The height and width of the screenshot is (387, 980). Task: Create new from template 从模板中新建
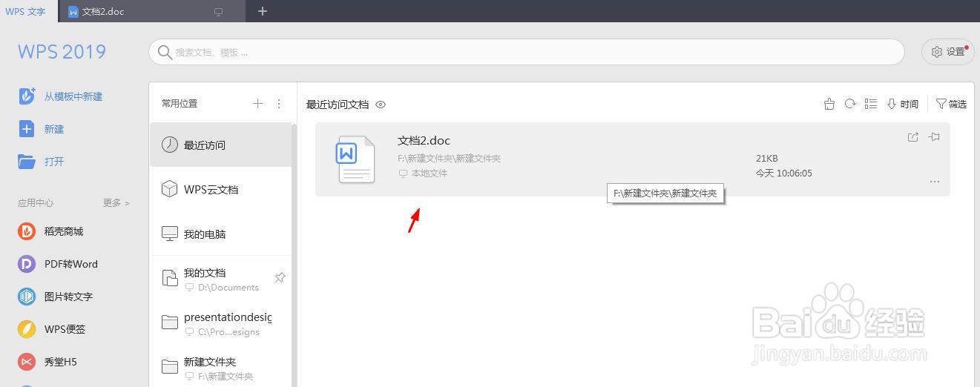(x=61, y=96)
